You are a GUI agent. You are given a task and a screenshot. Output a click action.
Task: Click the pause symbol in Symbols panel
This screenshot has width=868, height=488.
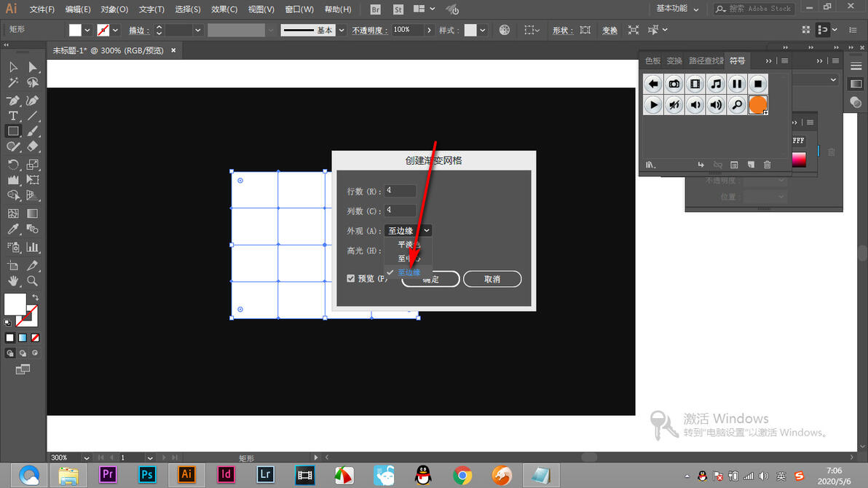pos(737,84)
